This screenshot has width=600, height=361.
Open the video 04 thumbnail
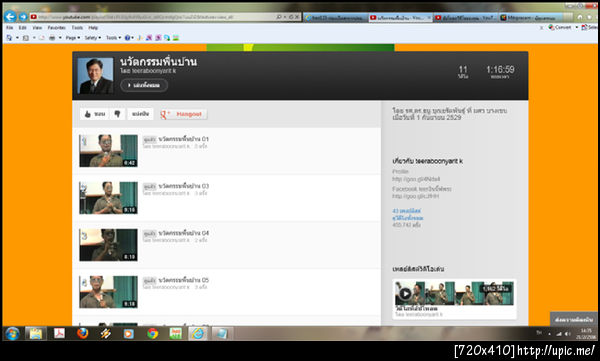tap(108, 245)
